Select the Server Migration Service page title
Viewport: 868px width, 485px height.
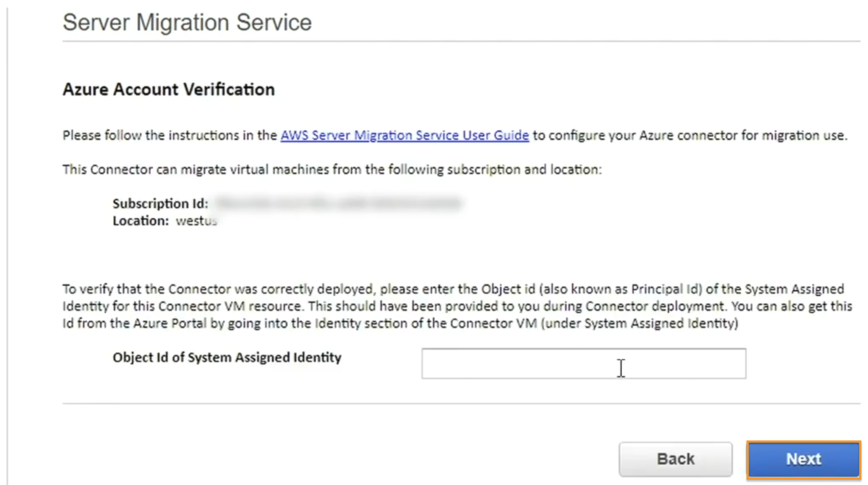(x=187, y=23)
